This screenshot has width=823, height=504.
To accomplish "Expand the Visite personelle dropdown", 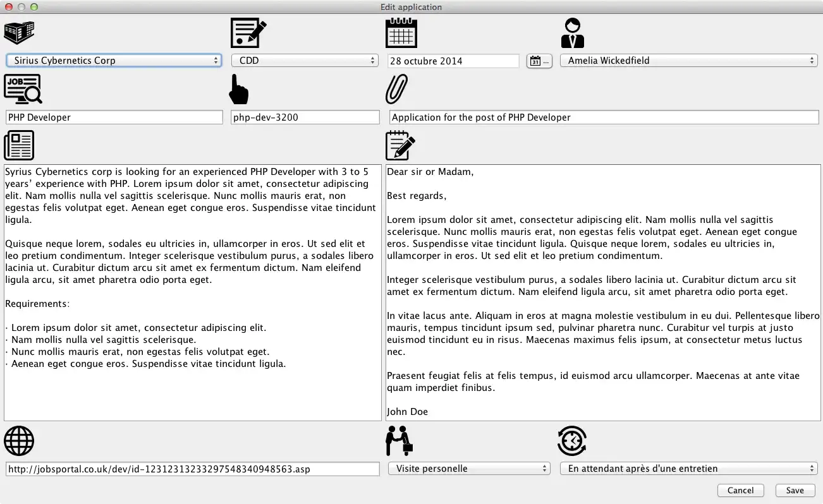I will coord(469,469).
